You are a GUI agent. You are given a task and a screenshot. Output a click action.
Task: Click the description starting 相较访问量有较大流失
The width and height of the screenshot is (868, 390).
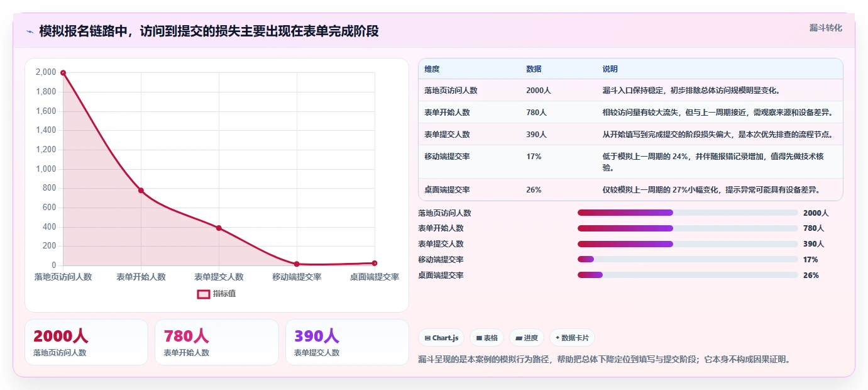[x=718, y=113]
